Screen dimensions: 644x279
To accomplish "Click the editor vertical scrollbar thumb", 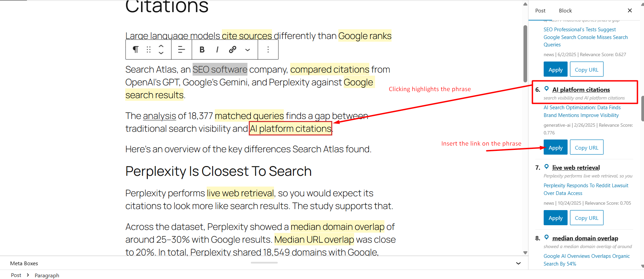I will click(525, 54).
